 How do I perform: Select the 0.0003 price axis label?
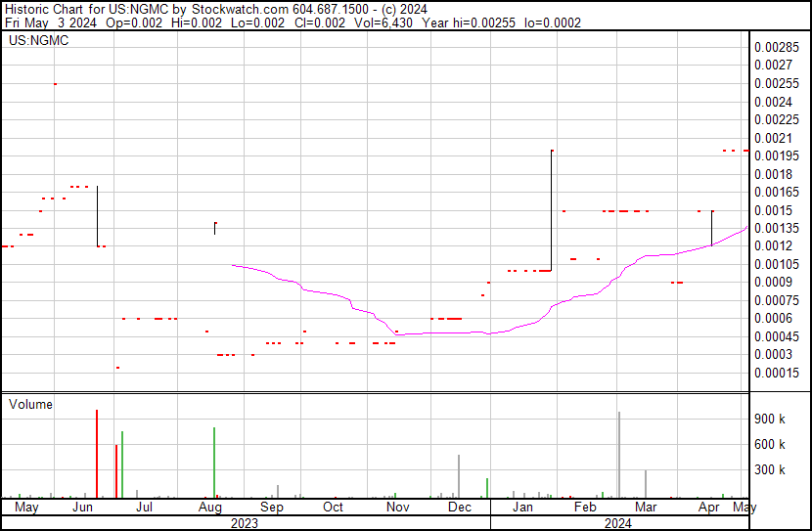point(773,355)
